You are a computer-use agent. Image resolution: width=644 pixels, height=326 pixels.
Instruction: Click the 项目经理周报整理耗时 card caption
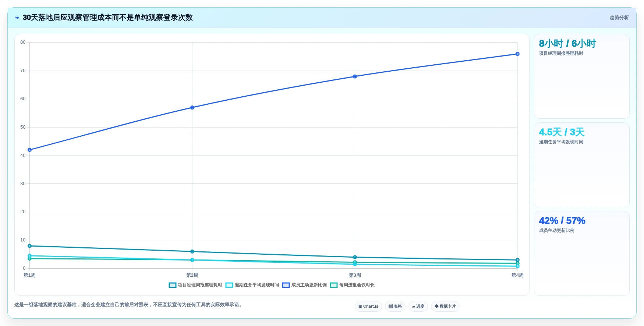[x=561, y=53]
